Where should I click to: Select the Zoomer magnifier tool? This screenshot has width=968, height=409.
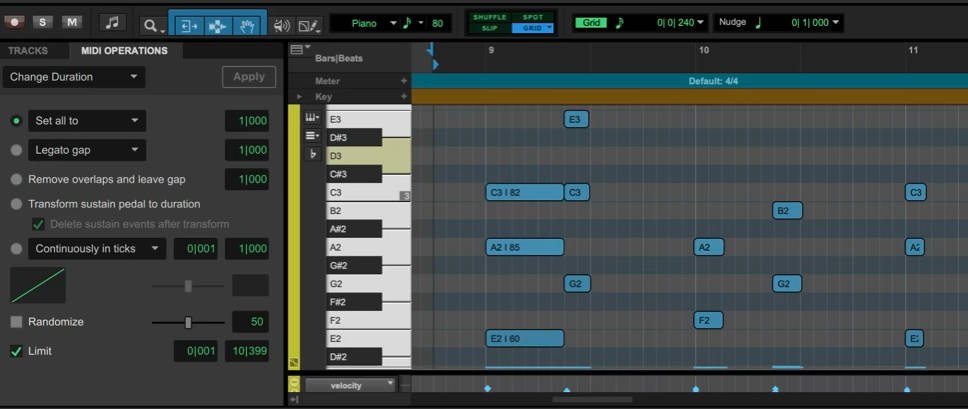tap(150, 25)
